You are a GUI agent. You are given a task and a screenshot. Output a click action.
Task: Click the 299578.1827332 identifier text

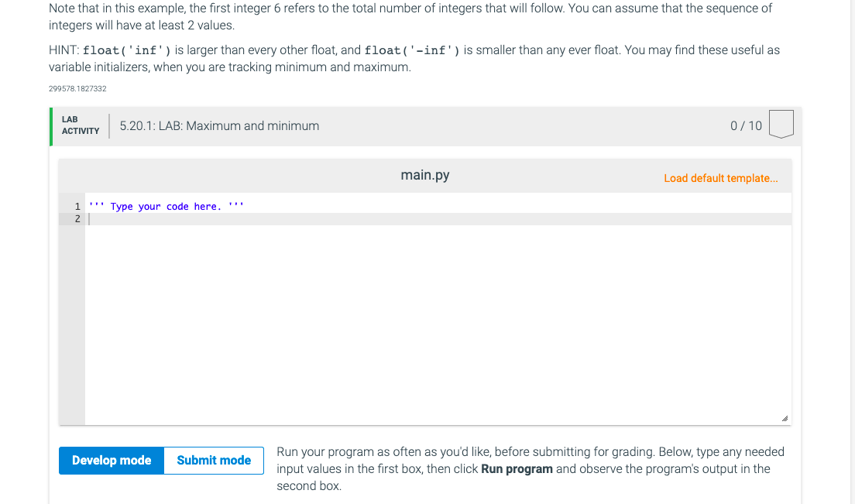(77, 88)
